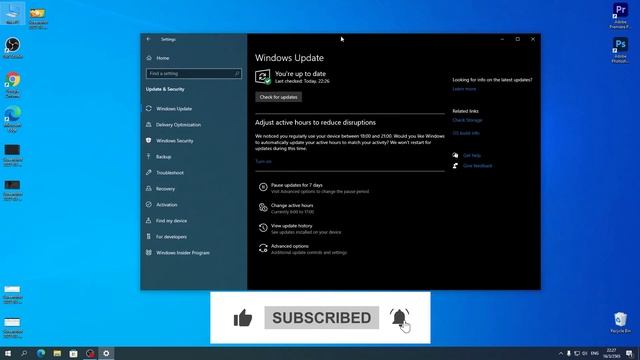Select the Google Chrome desktop shortcut
Image resolution: width=640 pixels, height=360 pixels.
pos(13,84)
